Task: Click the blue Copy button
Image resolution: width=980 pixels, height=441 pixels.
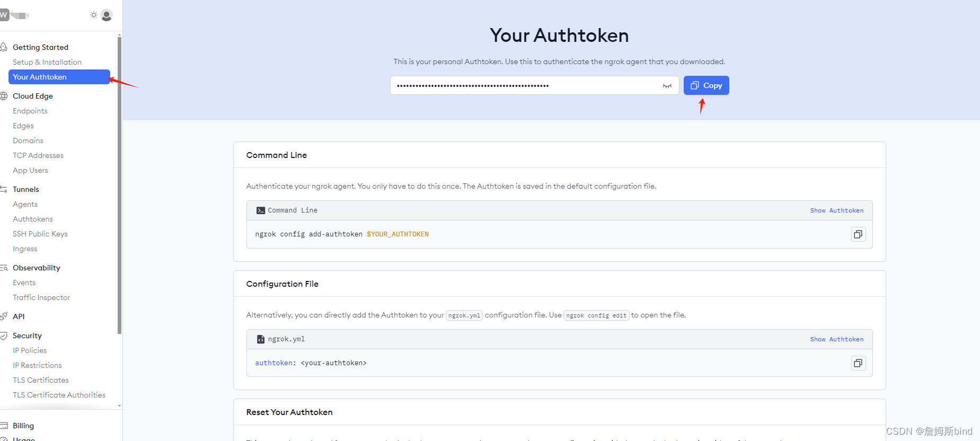Action: [706, 85]
